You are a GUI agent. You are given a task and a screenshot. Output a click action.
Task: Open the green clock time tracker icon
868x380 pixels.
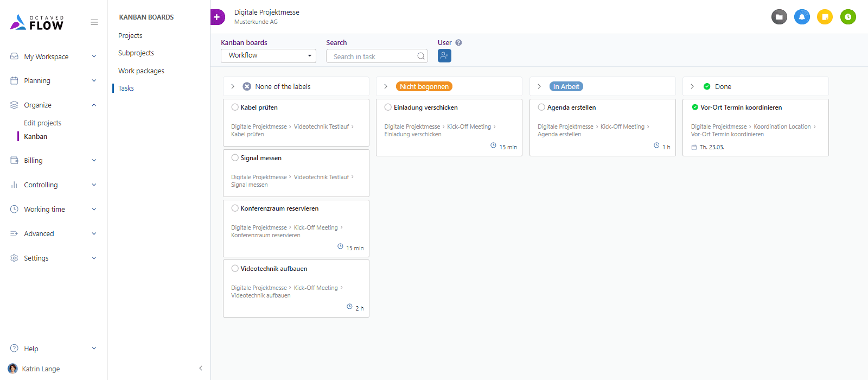click(848, 17)
